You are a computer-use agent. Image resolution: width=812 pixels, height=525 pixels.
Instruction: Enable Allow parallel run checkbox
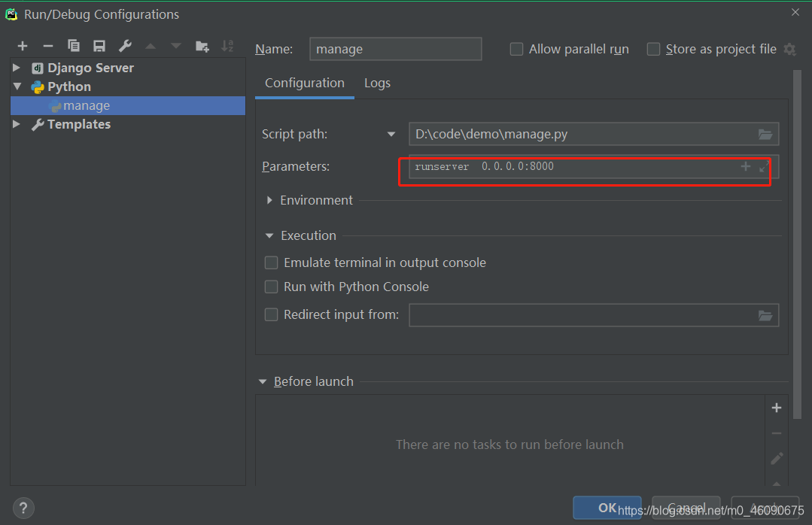516,49
